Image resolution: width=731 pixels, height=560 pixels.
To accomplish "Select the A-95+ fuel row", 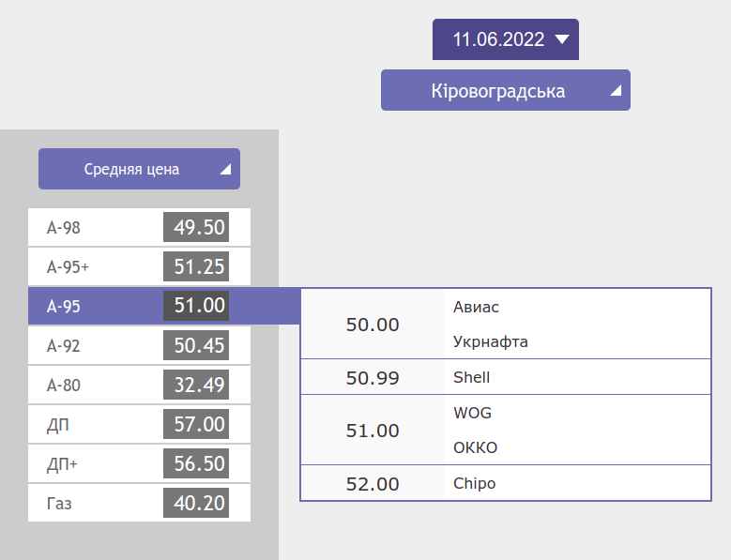I will click(139, 267).
